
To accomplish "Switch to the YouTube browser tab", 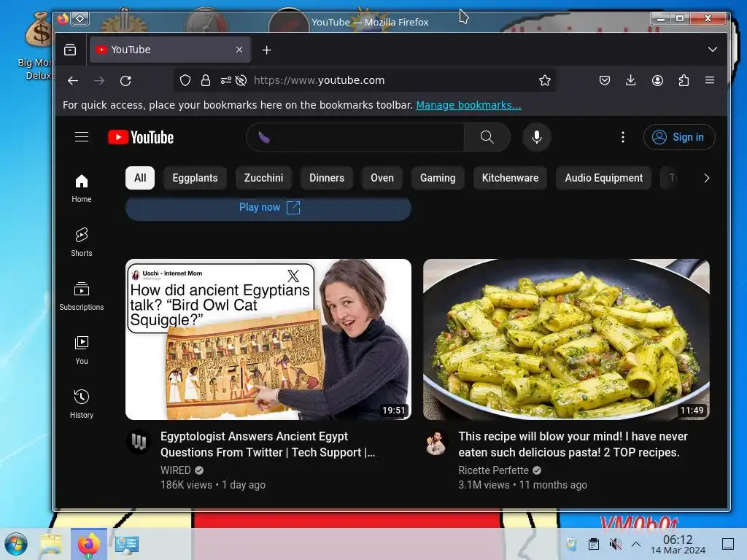I will (171, 50).
